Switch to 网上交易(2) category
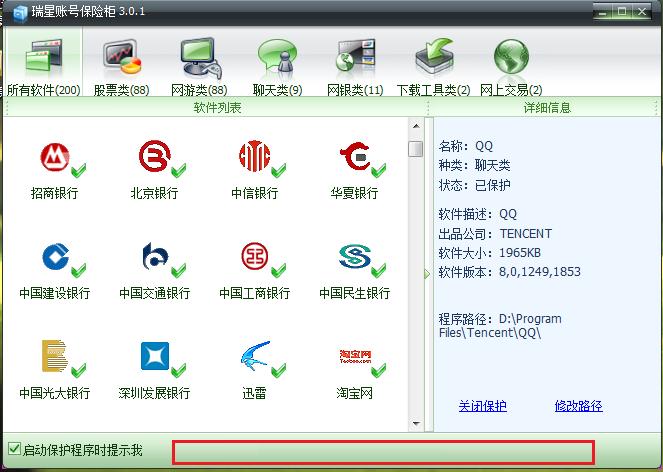 511,67
